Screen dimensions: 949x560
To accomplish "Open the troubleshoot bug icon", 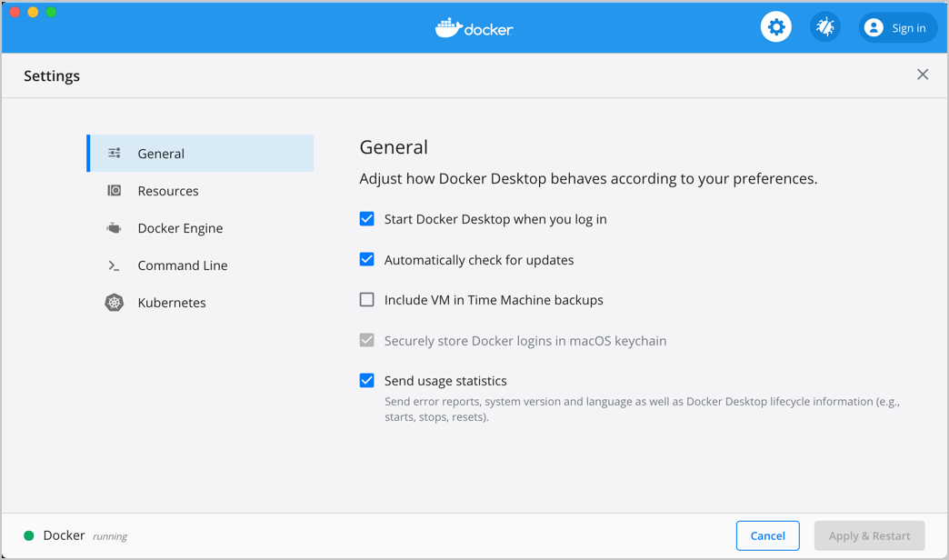I will pos(824,27).
